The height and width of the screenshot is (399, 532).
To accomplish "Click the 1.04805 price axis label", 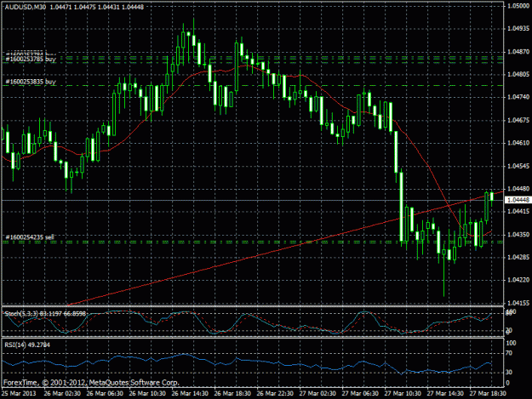I will pos(518,74).
